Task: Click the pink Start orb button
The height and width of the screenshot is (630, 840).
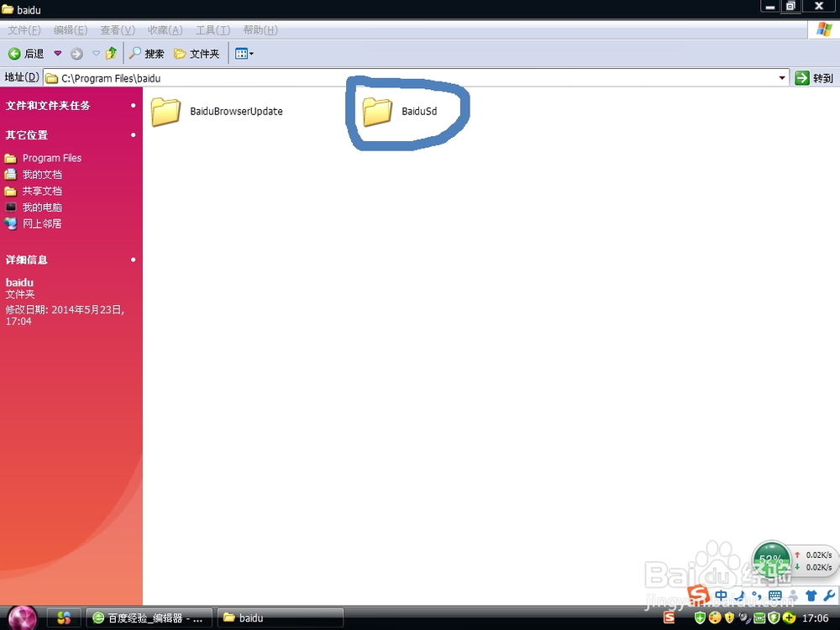Action: (x=23, y=618)
